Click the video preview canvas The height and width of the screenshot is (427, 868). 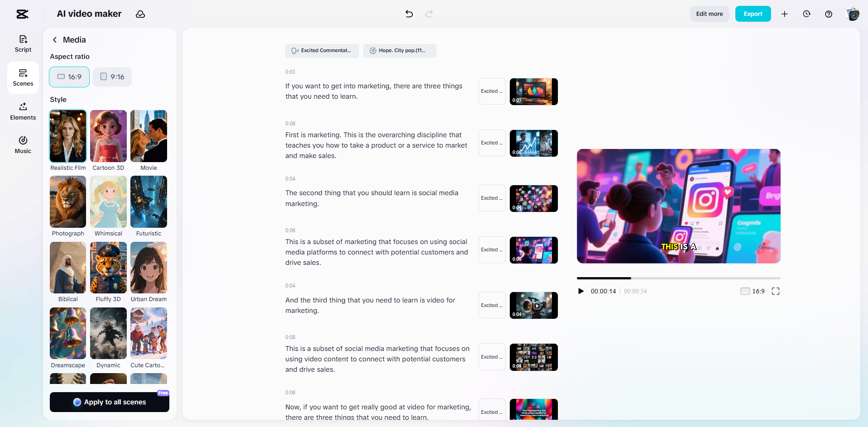point(679,206)
